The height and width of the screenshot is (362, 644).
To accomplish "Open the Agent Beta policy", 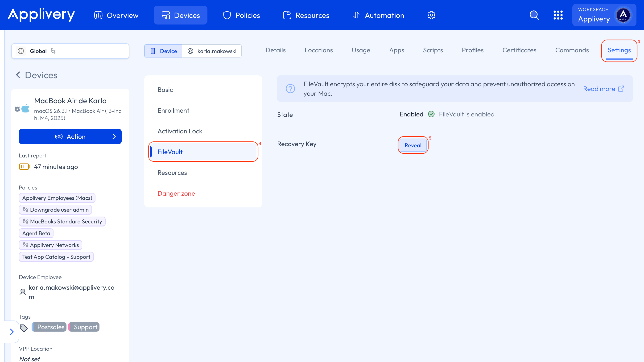I will click(36, 233).
